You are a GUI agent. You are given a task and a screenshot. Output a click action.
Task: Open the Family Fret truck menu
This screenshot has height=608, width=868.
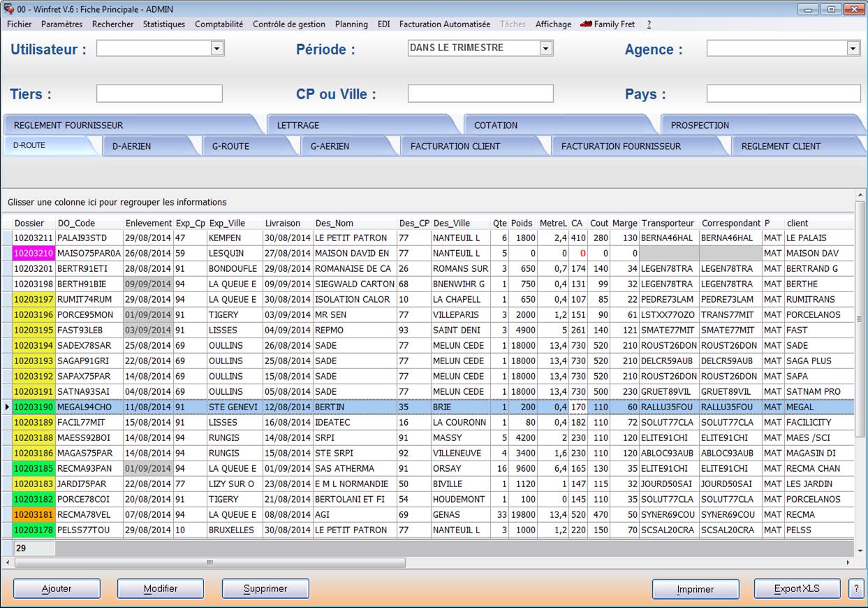pos(607,24)
